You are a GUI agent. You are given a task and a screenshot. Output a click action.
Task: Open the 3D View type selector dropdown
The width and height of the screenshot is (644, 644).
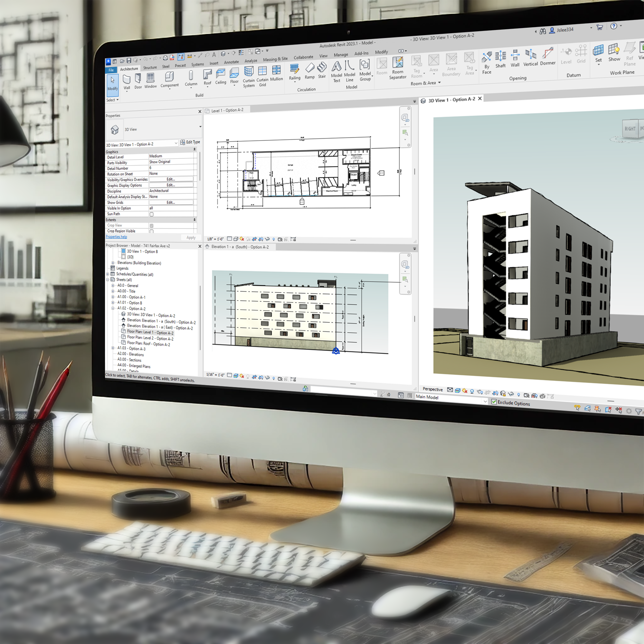tap(200, 127)
